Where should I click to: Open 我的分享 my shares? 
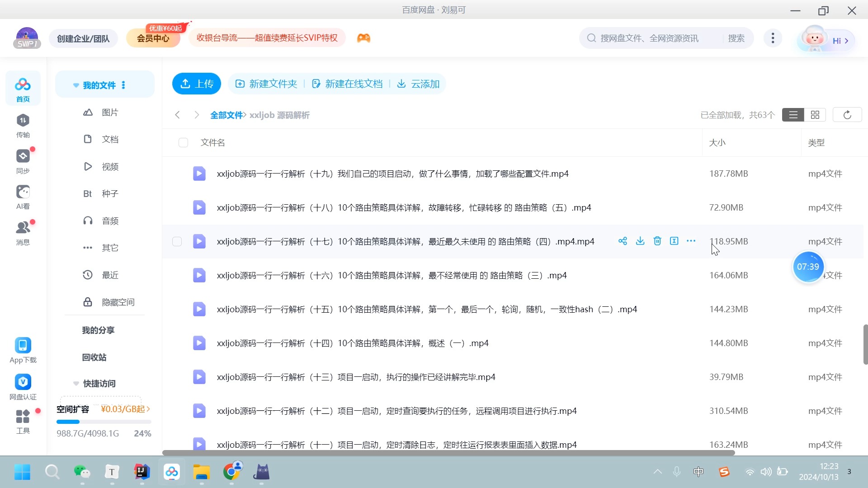click(x=98, y=330)
